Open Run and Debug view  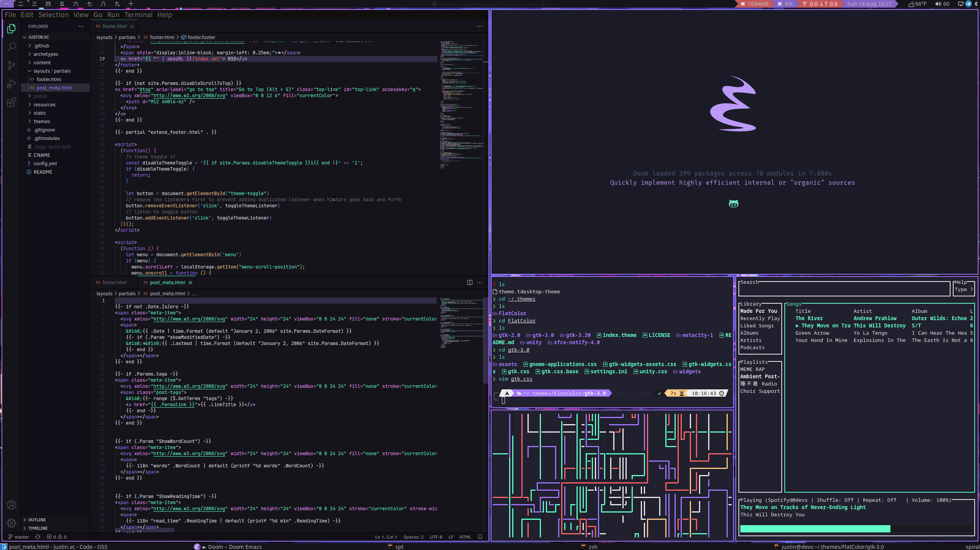pos(11,84)
